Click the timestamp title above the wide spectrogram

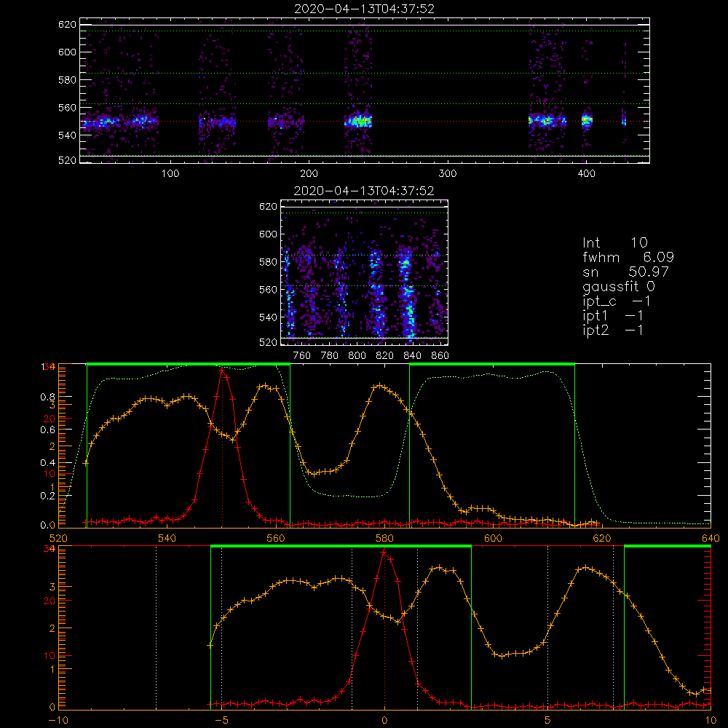tap(365, 9)
